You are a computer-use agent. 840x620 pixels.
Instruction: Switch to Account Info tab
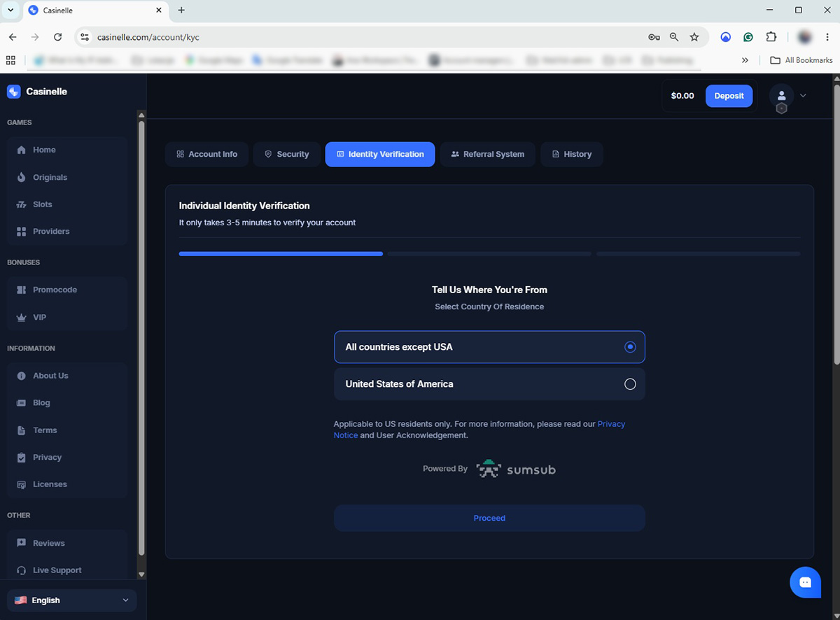[207, 154]
